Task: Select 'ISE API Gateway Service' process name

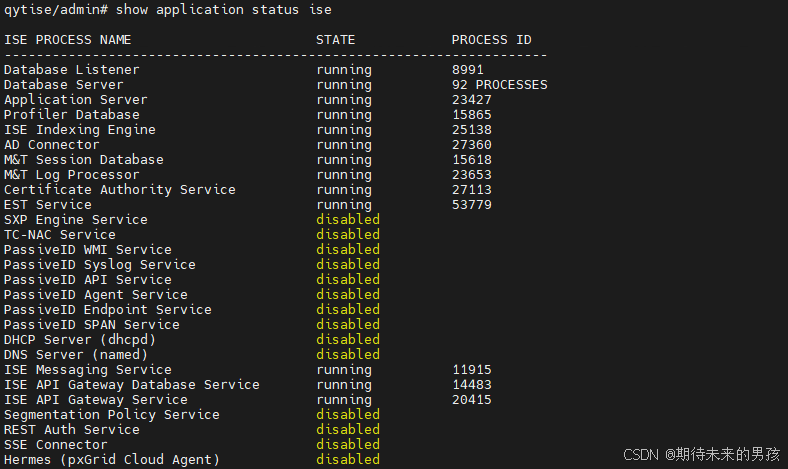Action: pos(96,400)
